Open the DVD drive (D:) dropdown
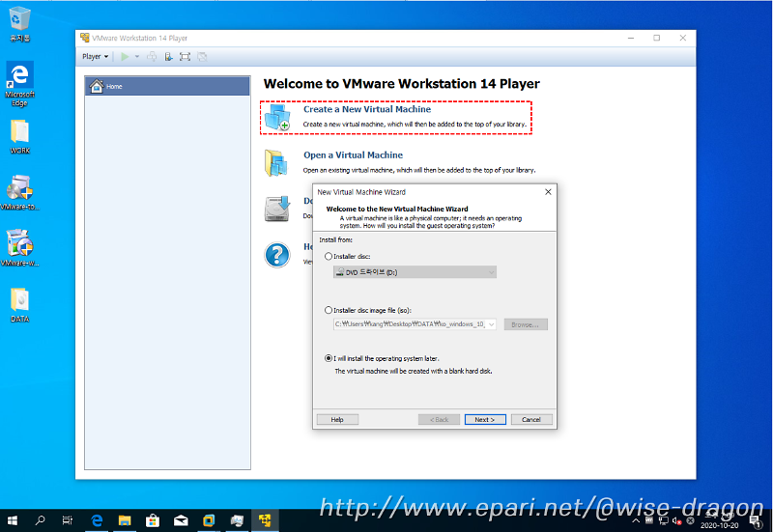 (x=415, y=272)
